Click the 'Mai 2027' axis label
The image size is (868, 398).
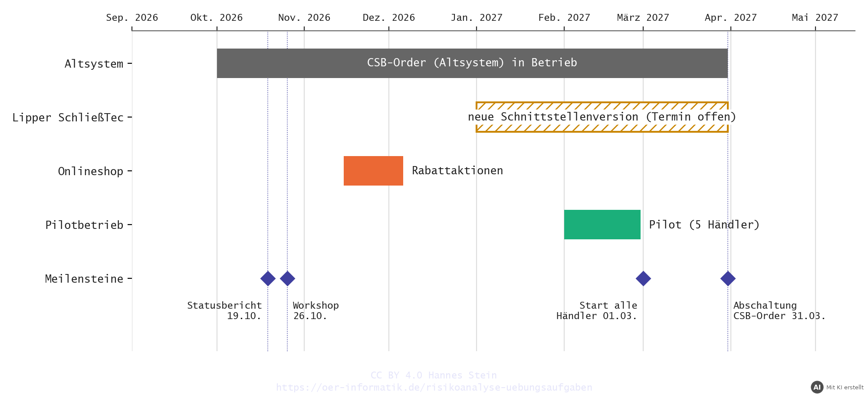815,18
